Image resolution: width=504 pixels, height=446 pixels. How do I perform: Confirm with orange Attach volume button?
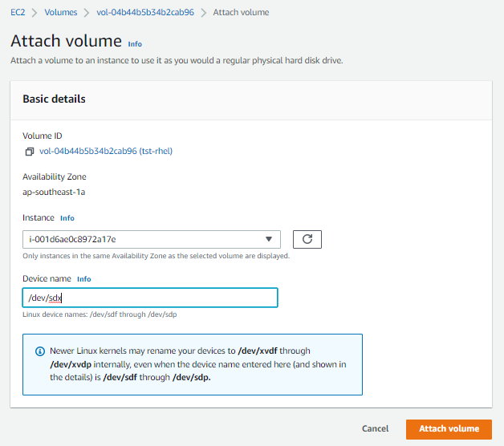pos(449,429)
